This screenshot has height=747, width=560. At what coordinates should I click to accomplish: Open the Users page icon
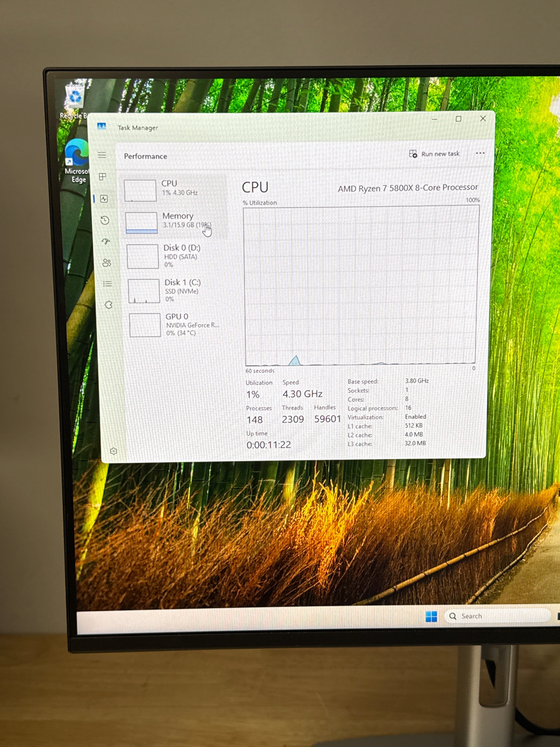point(107,263)
